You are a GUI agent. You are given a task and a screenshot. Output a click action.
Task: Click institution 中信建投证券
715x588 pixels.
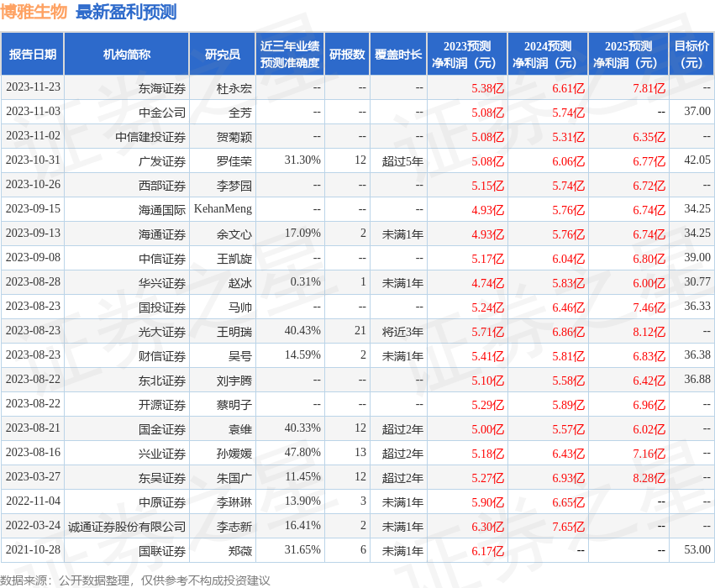tap(150, 137)
